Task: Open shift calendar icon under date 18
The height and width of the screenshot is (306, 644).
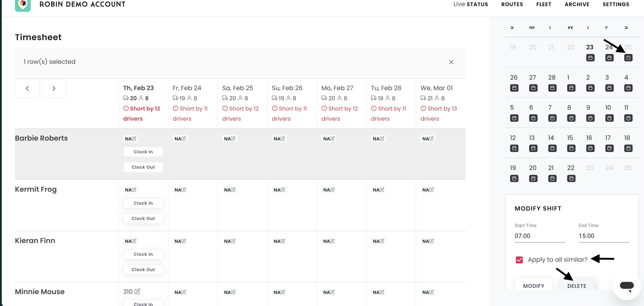Action: pos(628,148)
